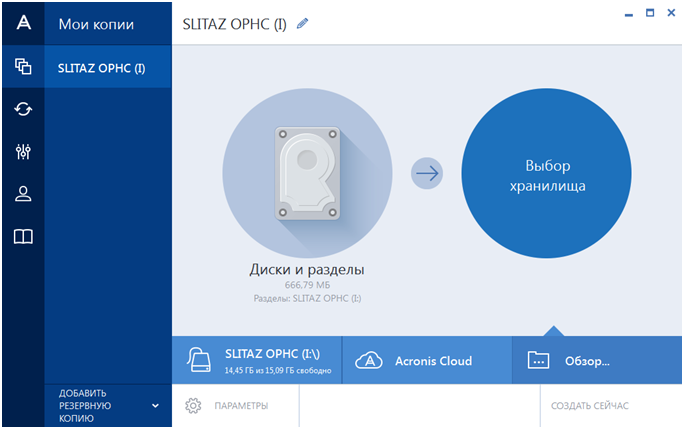Click the Acronis Cloud icon

(369, 361)
